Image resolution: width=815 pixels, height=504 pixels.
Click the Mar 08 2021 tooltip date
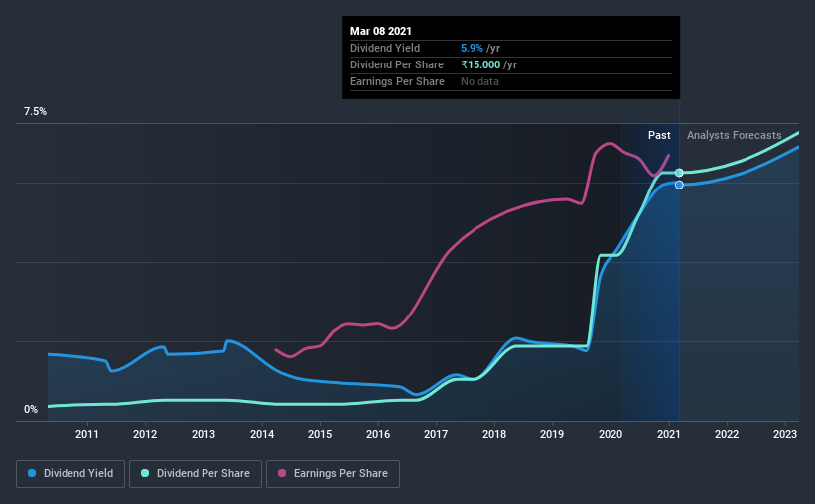[379, 30]
